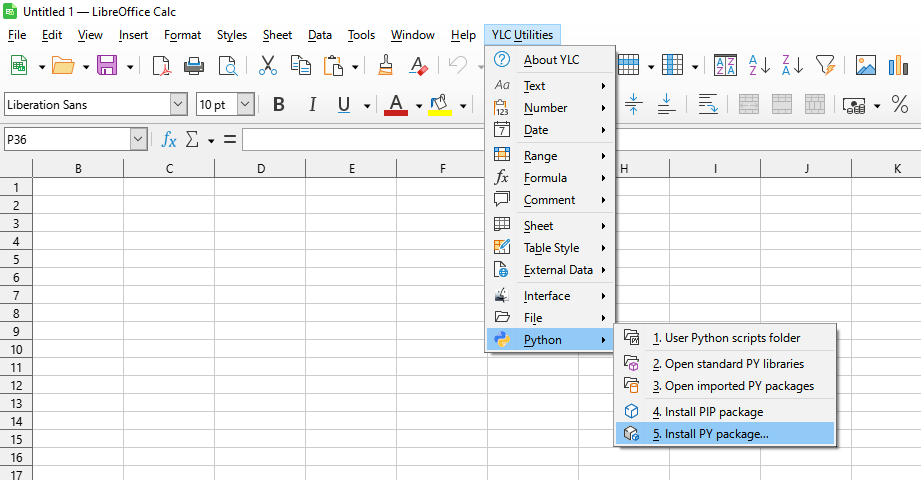
Task: Click the Export as PDF icon
Action: click(x=161, y=66)
